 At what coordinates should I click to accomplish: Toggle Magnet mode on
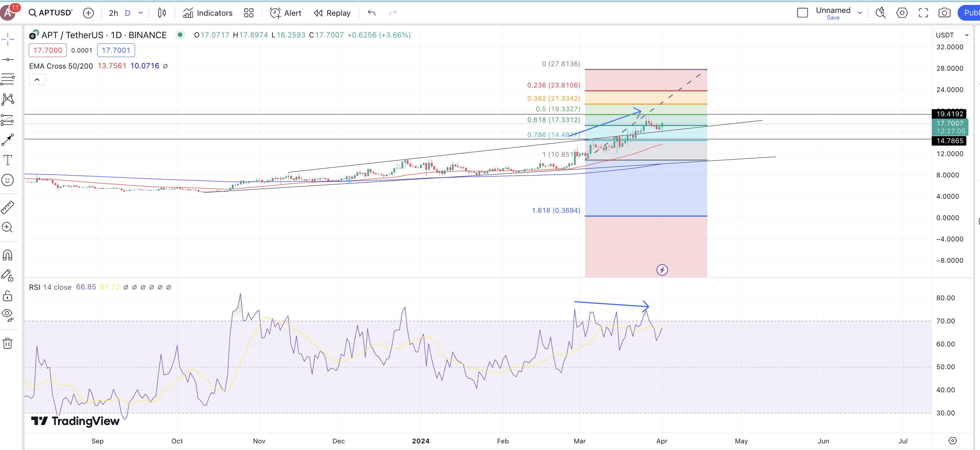click(x=8, y=255)
